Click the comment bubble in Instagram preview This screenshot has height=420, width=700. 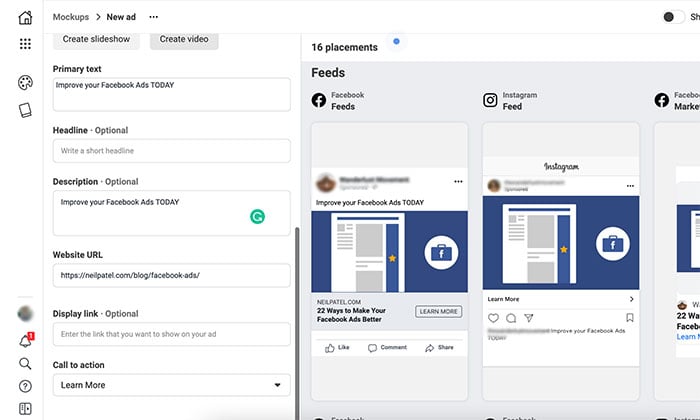511,318
